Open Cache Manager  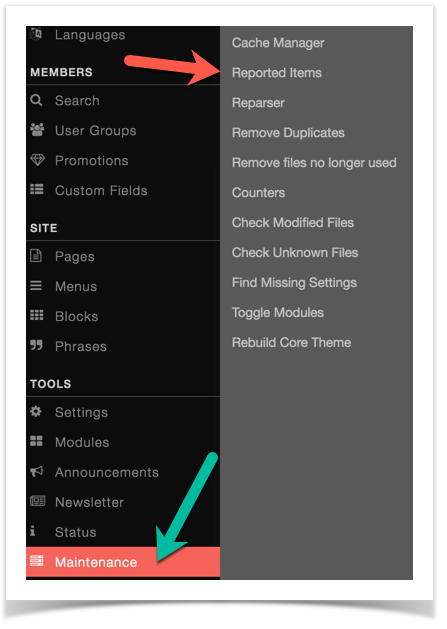coord(278,43)
